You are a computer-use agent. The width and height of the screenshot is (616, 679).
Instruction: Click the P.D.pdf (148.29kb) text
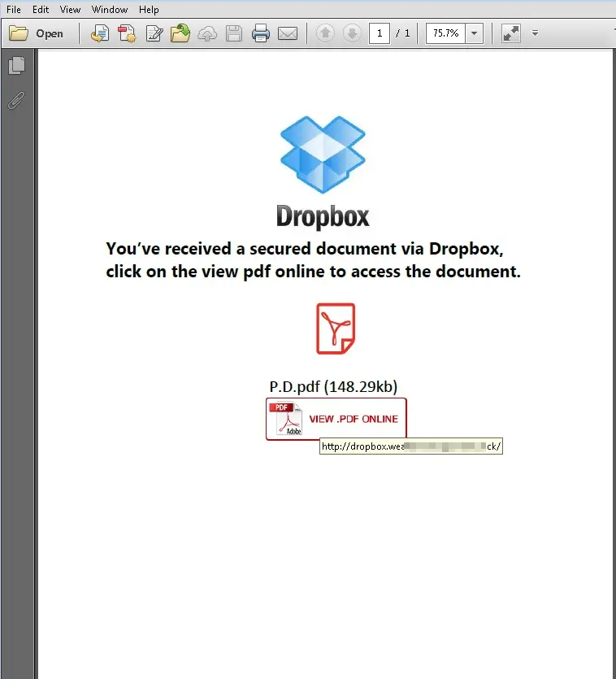[333, 386]
